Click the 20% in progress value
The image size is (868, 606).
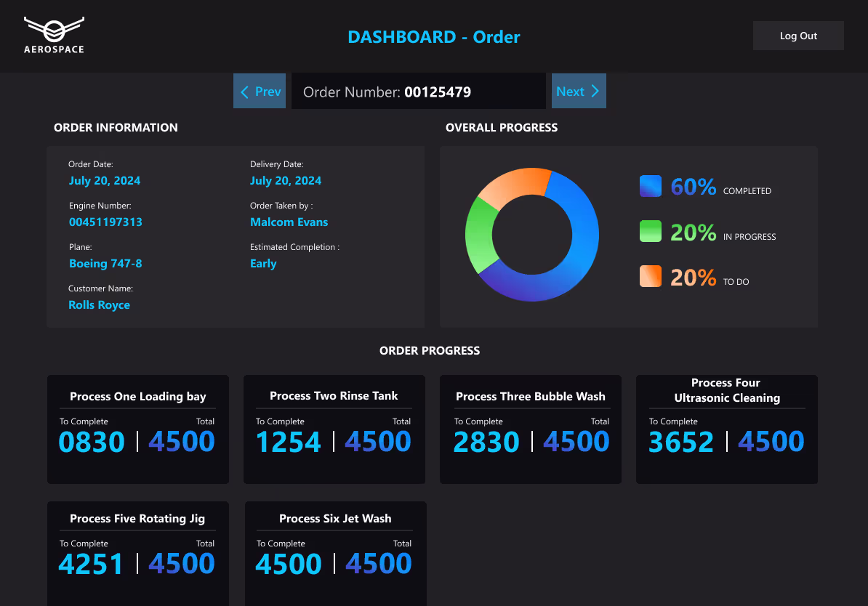693,233
